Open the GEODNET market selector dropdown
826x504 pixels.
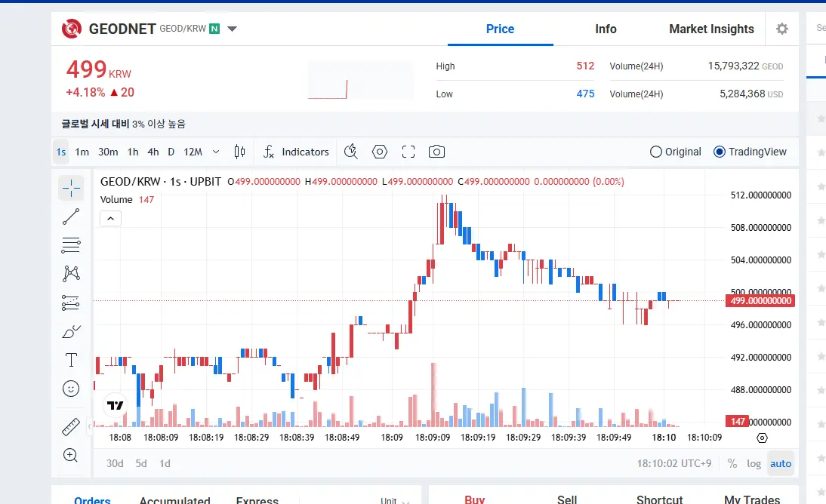pyautogui.click(x=233, y=29)
